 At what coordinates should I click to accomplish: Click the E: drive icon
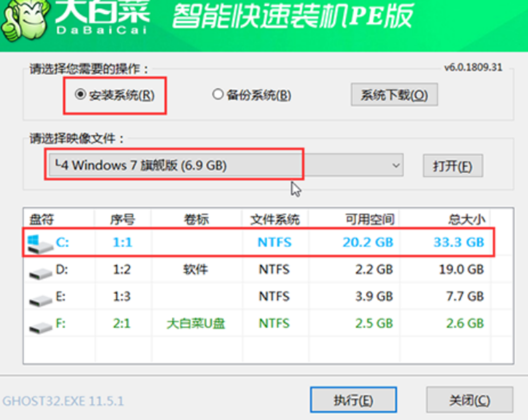[x=40, y=300]
